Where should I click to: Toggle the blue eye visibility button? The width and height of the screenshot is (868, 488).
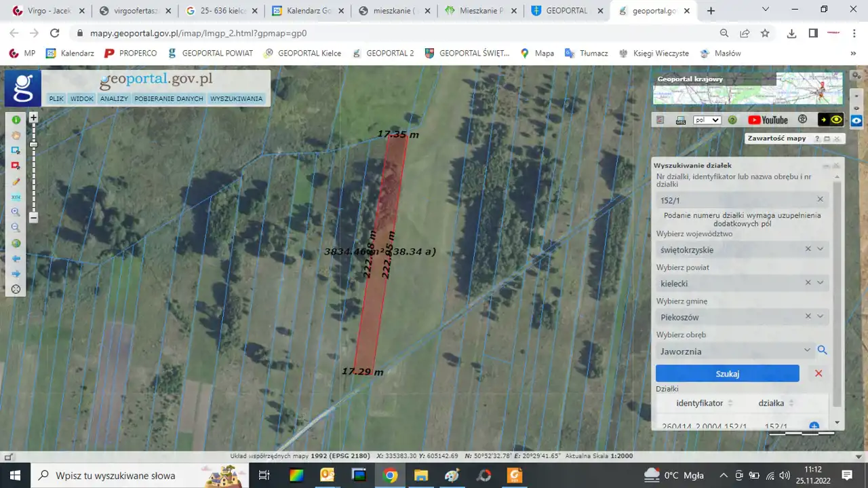coord(856,120)
